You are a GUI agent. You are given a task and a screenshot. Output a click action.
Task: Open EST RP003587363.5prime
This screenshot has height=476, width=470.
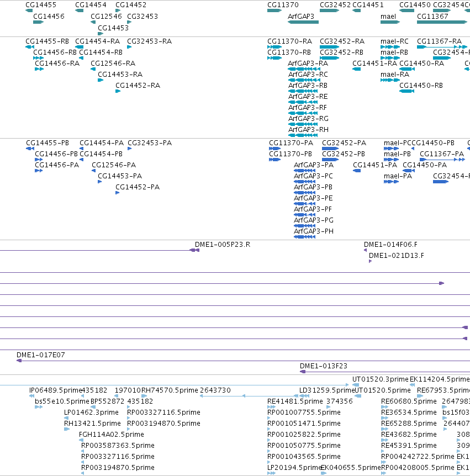point(83,451)
